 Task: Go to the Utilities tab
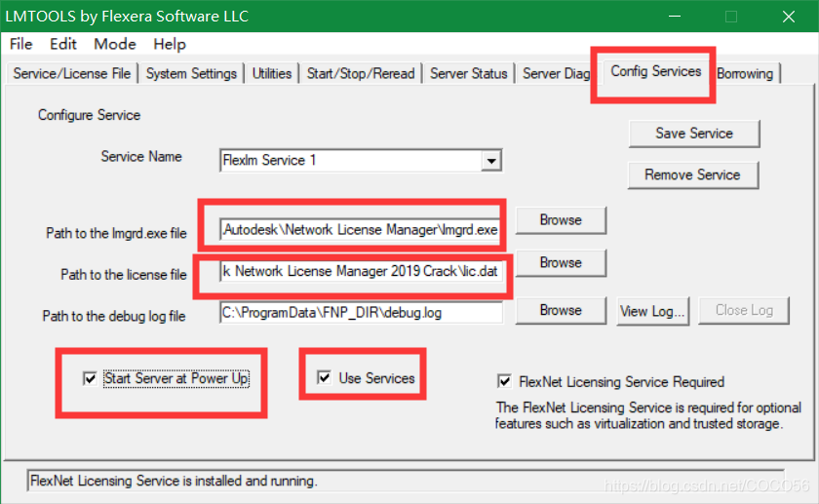pos(272,74)
